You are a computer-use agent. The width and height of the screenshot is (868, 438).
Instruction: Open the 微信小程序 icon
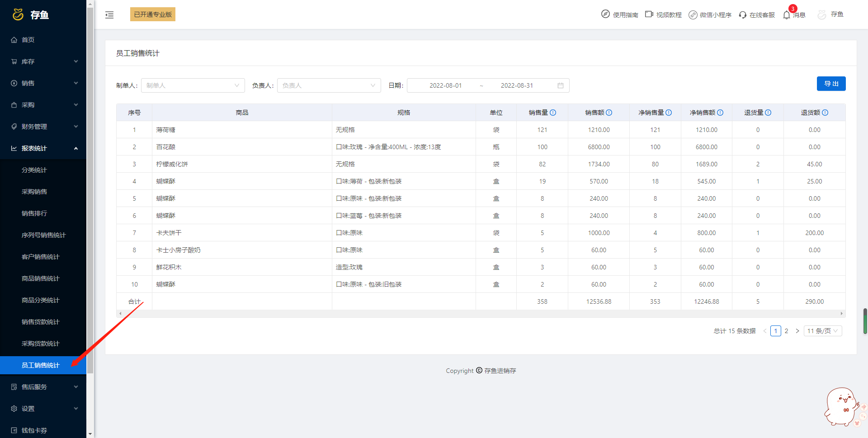(x=693, y=14)
